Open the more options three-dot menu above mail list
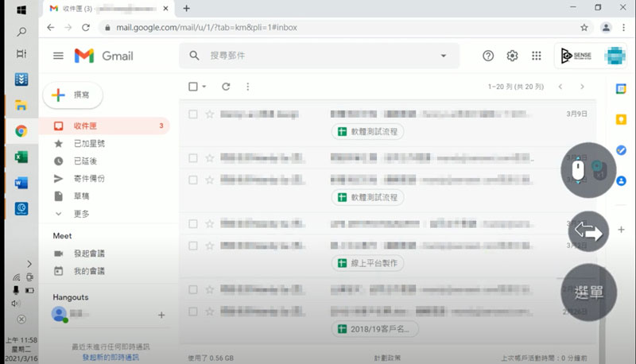 tap(248, 87)
